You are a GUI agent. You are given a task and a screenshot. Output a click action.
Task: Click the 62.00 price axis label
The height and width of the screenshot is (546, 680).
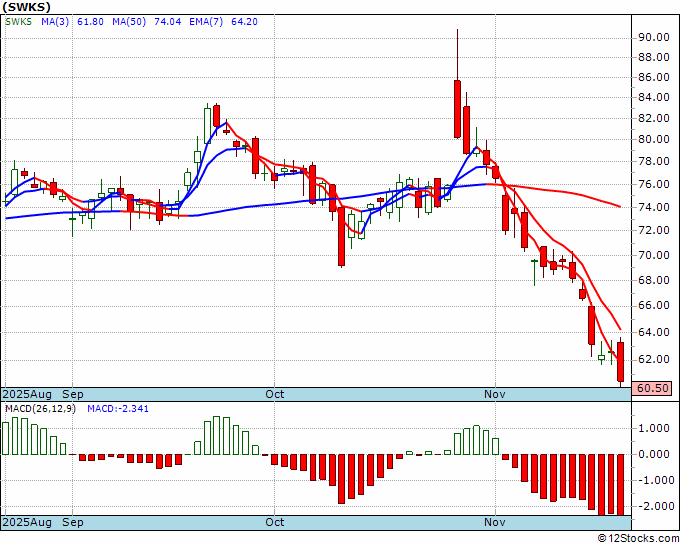654,359
